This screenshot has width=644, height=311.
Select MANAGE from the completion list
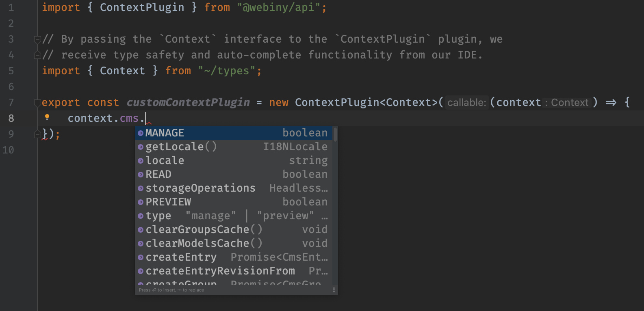203,133
